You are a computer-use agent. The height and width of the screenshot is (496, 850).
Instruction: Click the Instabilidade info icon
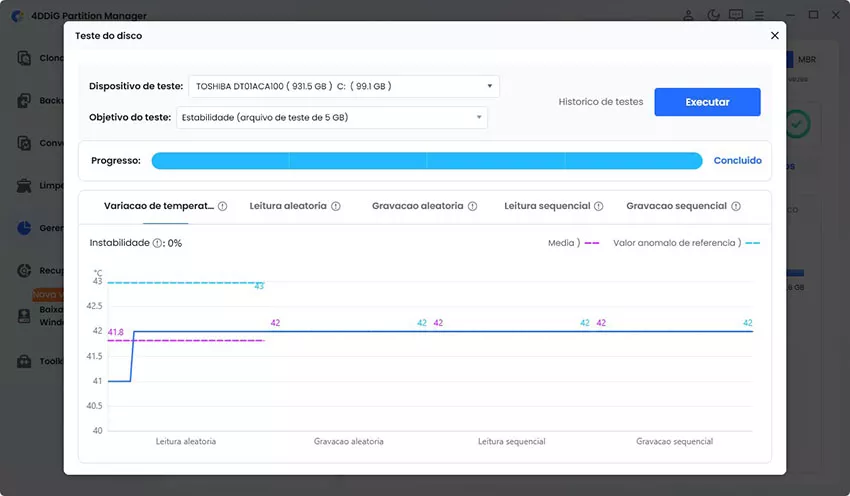(157, 243)
